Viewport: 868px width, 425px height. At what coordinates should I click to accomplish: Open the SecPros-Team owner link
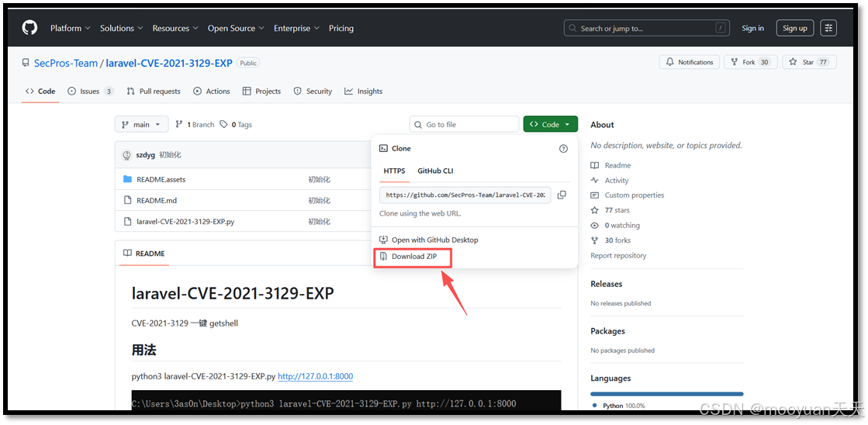pos(66,63)
